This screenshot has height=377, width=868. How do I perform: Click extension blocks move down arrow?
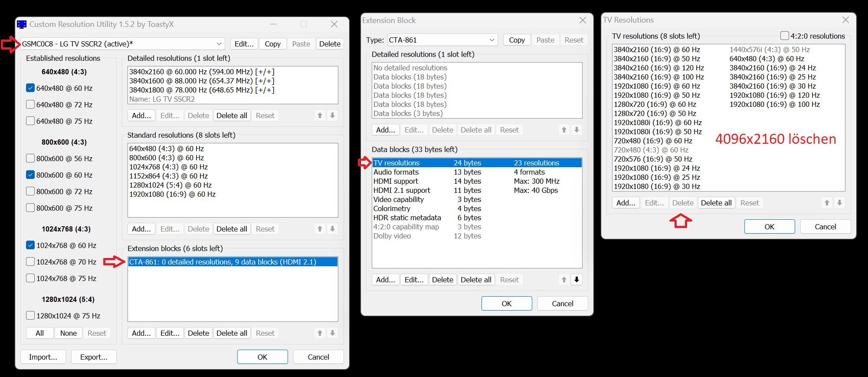pyautogui.click(x=332, y=333)
